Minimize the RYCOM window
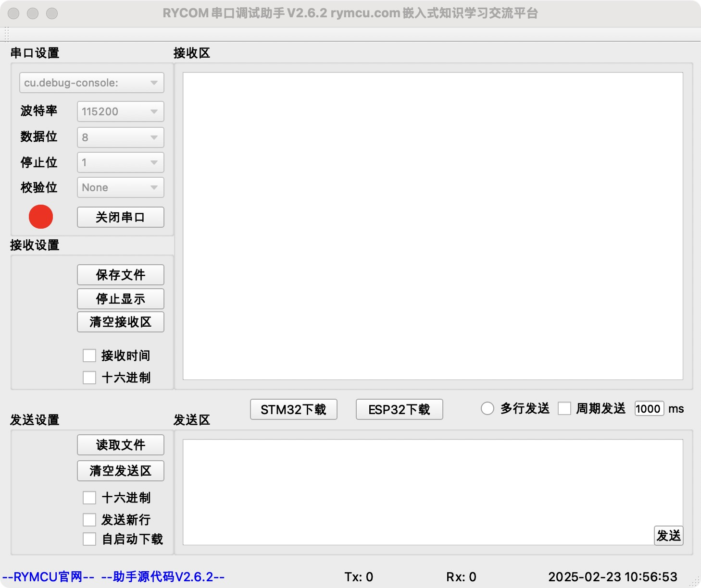The height and width of the screenshot is (588, 701). pos(33,13)
